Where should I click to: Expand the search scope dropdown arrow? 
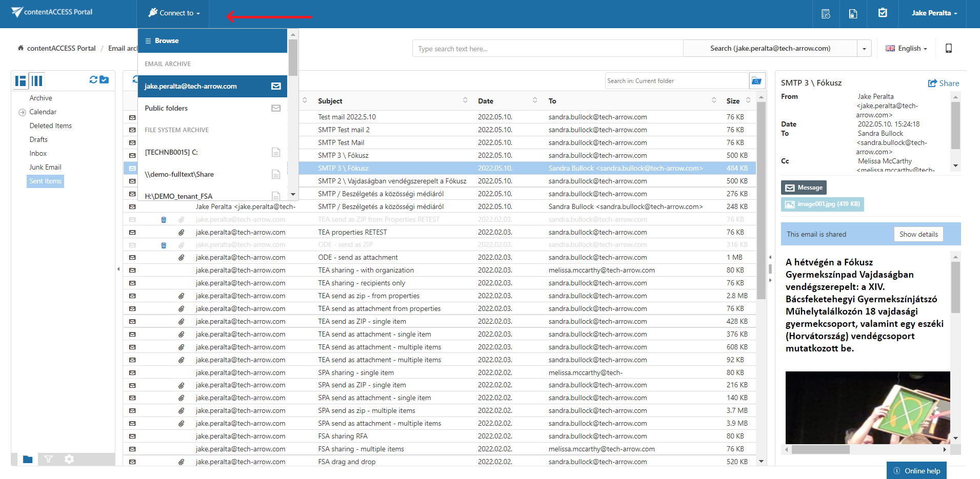coord(864,49)
